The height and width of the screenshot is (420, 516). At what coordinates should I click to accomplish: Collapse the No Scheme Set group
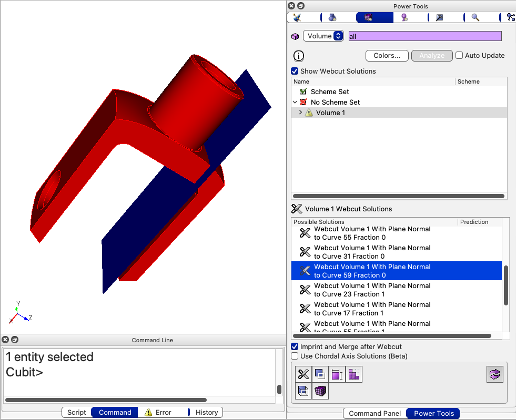pyautogui.click(x=295, y=102)
